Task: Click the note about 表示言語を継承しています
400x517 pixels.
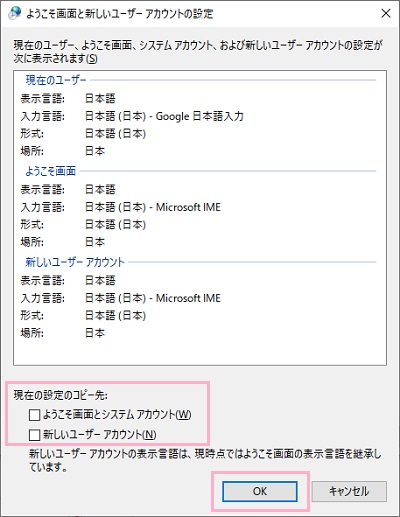Action: click(x=205, y=461)
